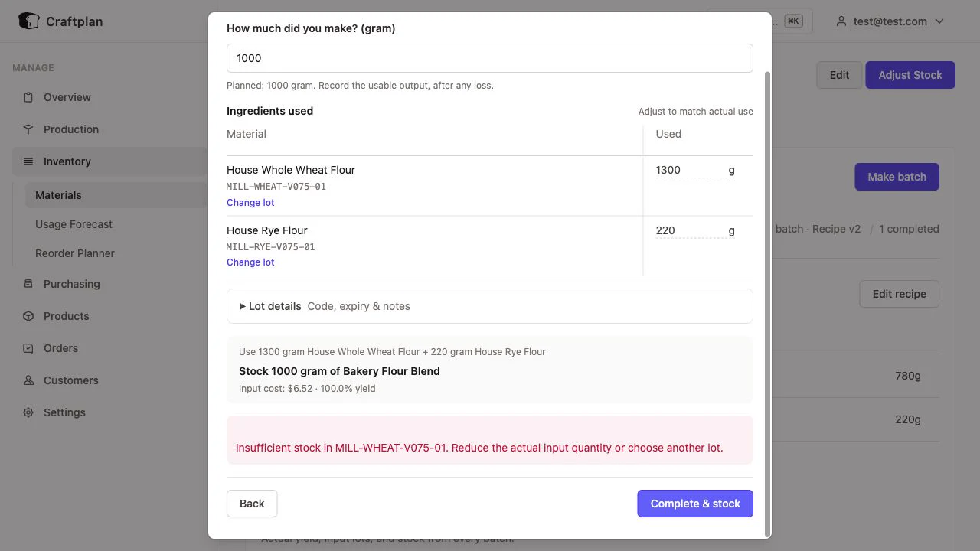Navigate to Purchasing
Screen dimensions: 980x551
[71, 284]
